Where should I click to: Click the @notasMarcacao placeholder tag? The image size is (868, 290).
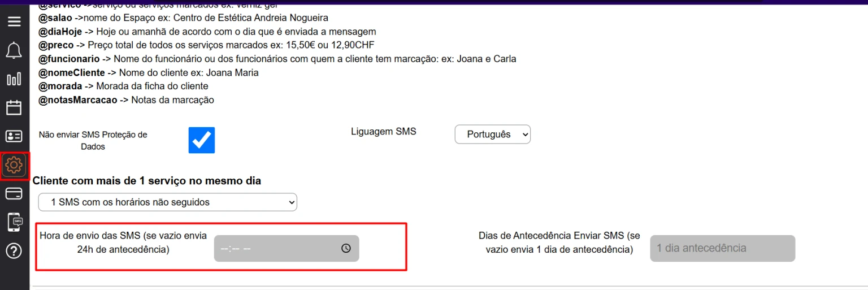pos(78,100)
